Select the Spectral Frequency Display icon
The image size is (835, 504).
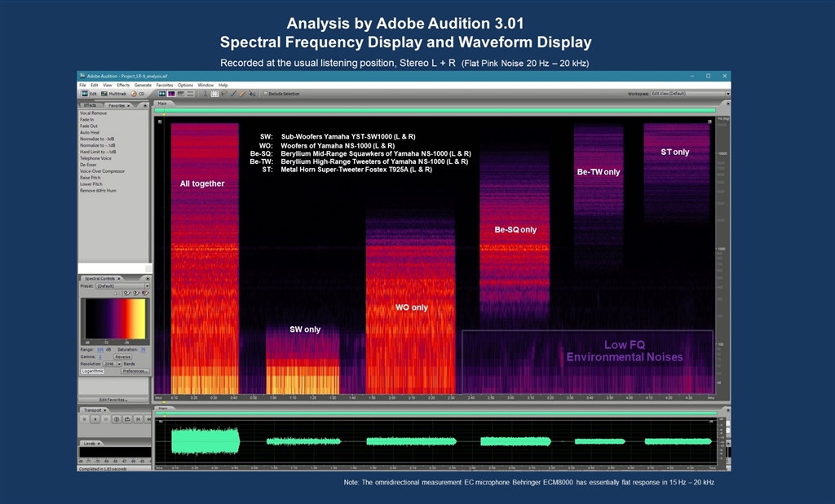coord(171,94)
